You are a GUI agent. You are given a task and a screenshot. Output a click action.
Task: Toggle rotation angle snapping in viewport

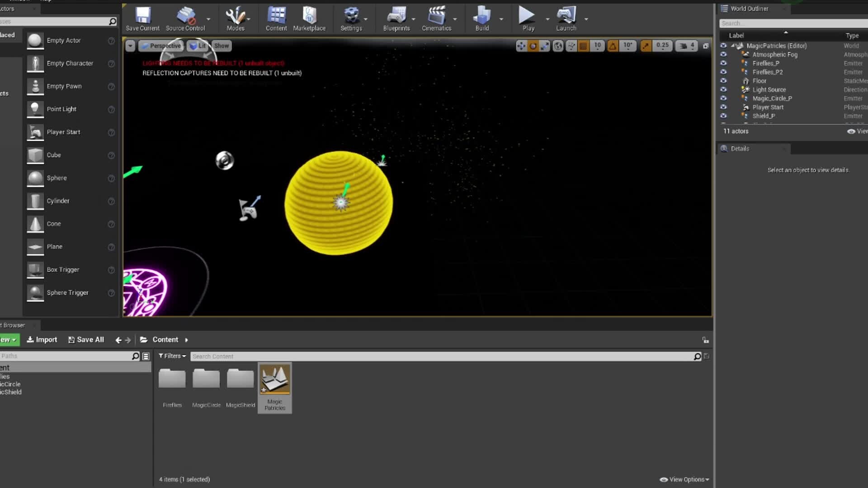613,46
